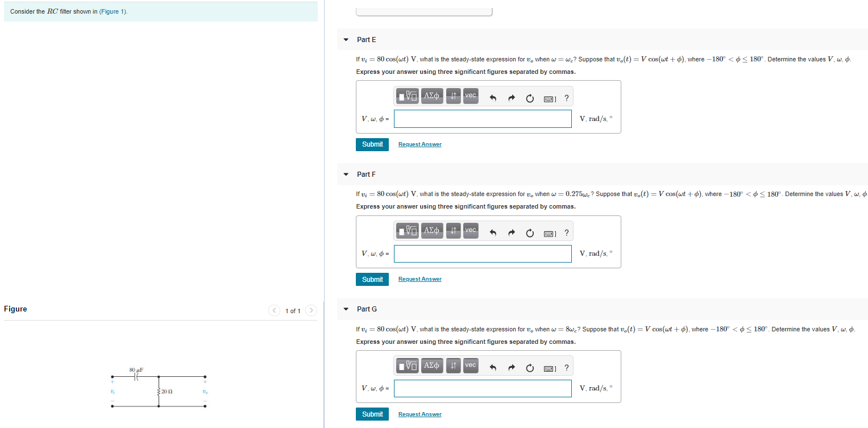Reset the Part G answer field

(530, 368)
